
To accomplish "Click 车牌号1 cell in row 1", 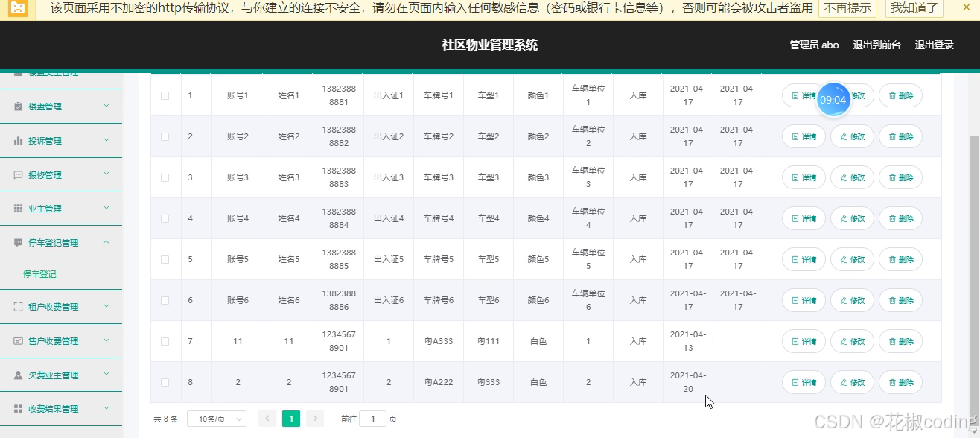I will [439, 95].
